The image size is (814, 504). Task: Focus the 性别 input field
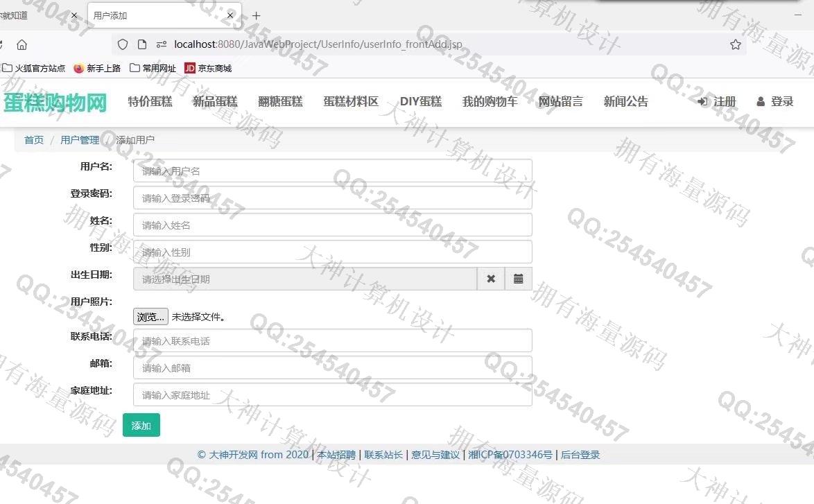click(x=332, y=252)
